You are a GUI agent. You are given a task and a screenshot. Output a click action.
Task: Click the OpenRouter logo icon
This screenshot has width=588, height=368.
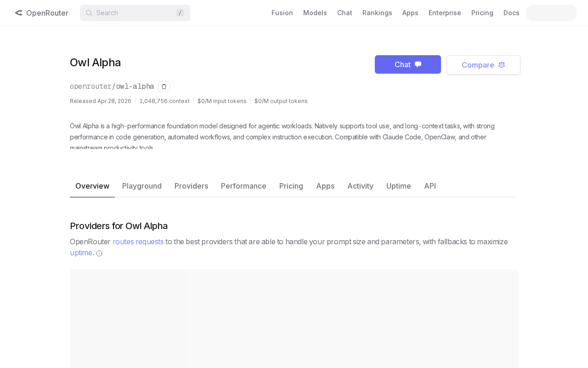[x=18, y=13]
